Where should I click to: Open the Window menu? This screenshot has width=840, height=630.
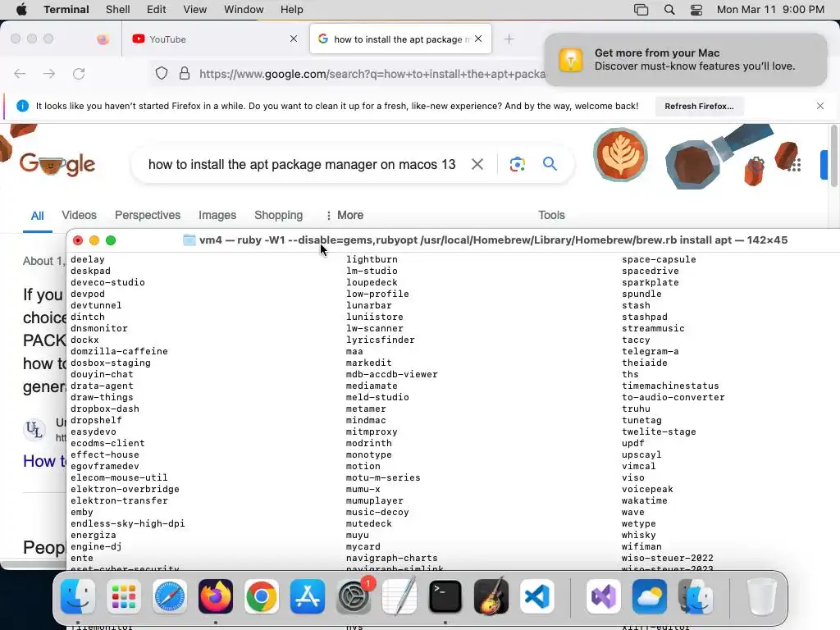click(x=243, y=9)
